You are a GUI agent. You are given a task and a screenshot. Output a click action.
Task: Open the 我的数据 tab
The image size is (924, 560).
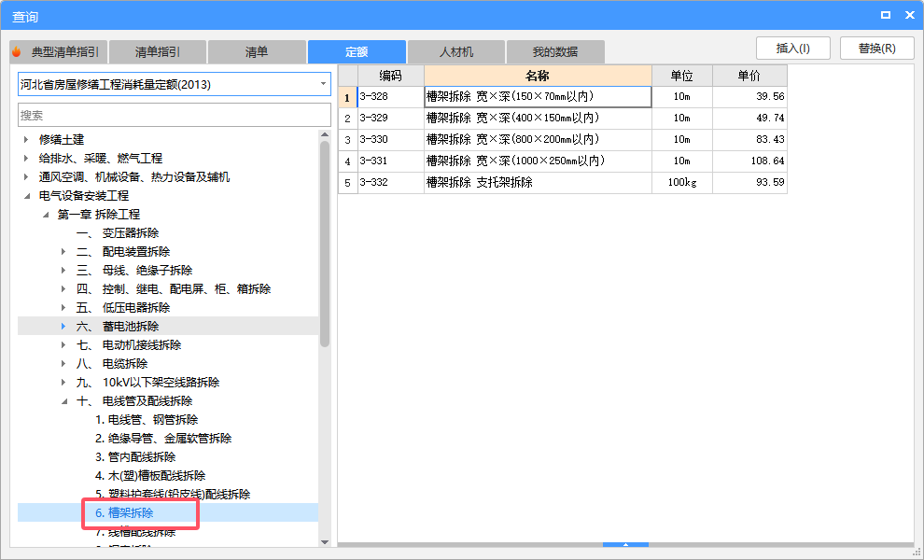[555, 52]
